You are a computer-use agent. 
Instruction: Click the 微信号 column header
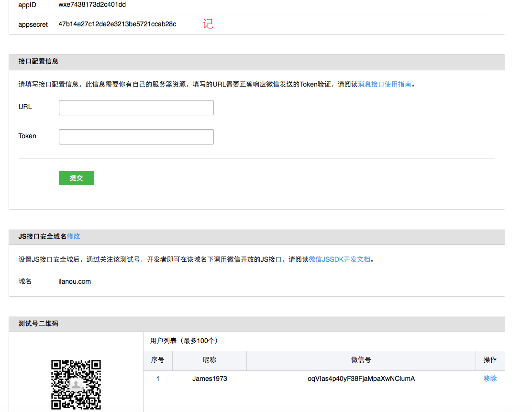click(361, 360)
